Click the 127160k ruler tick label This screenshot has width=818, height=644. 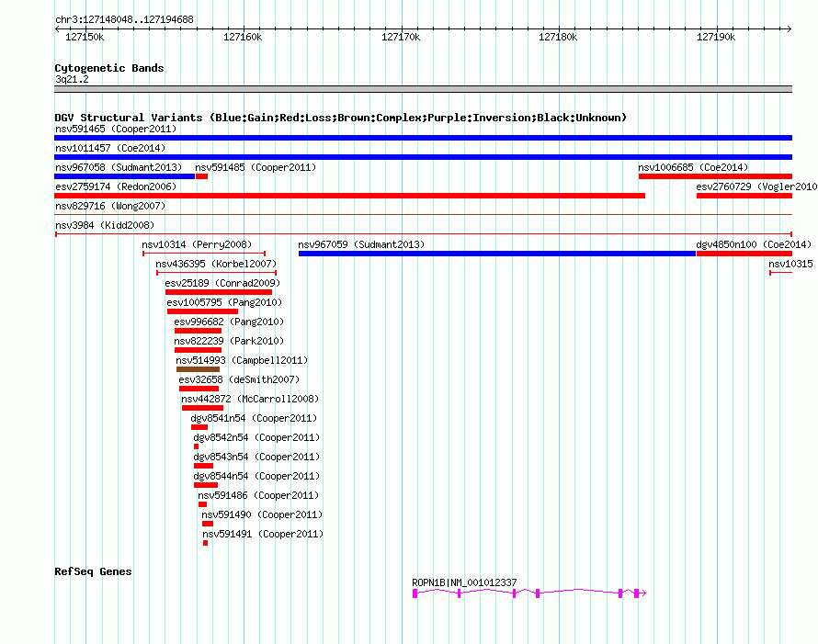pyautogui.click(x=243, y=37)
